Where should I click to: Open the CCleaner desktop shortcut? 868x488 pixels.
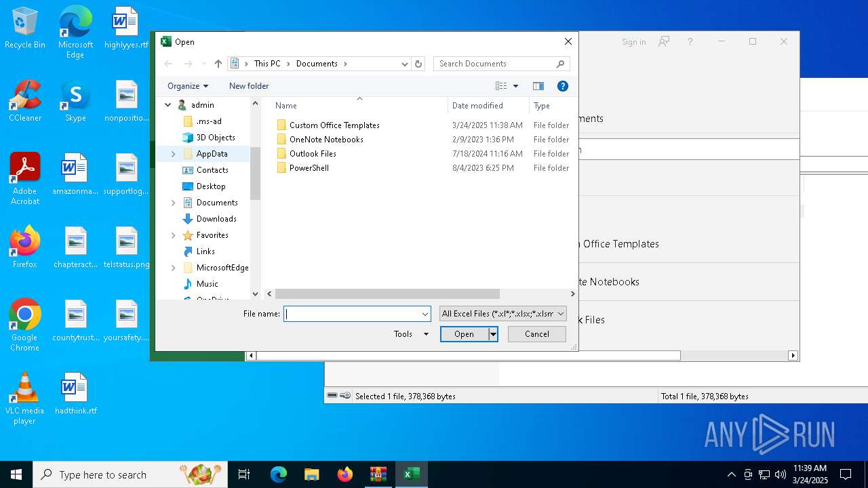pyautogui.click(x=25, y=101)
